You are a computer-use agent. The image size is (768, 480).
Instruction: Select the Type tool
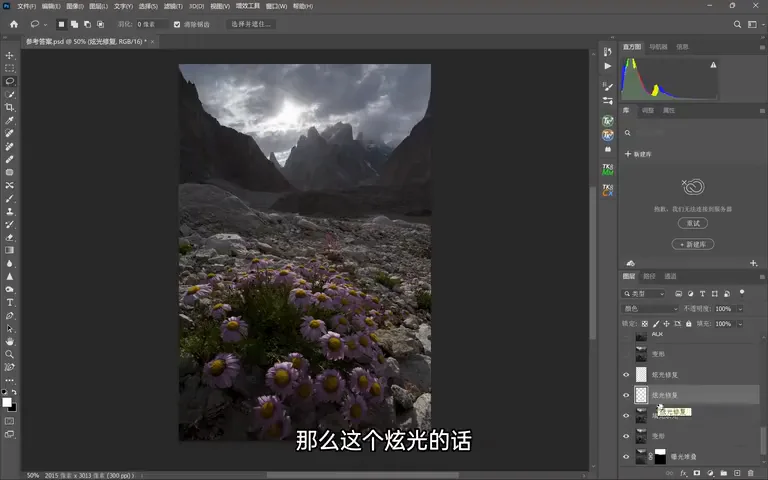point(9,303)
